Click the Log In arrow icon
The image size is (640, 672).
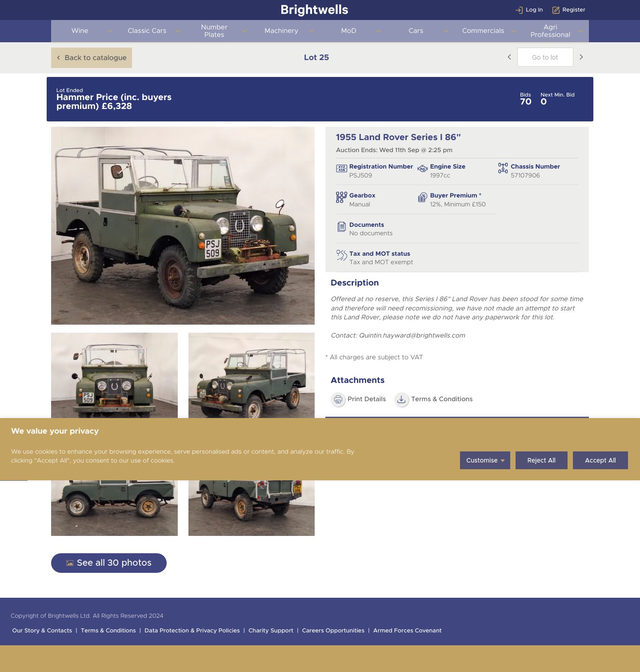tap(519, 10)
